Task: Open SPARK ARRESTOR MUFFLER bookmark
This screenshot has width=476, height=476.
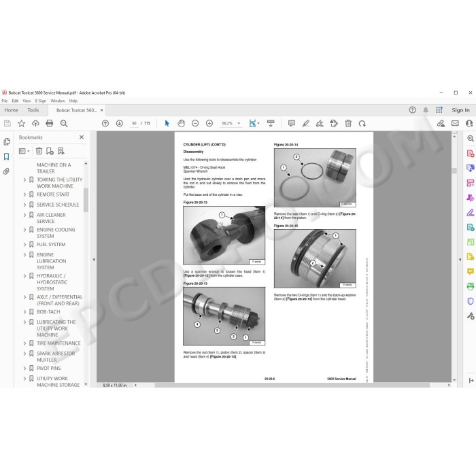Action: click(x=56, y=356)
